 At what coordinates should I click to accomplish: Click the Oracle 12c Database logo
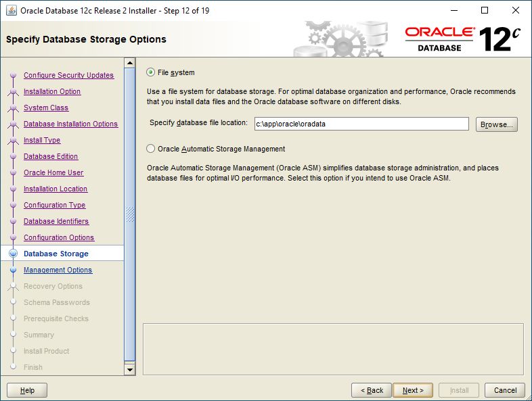click(x=463, y=39)
